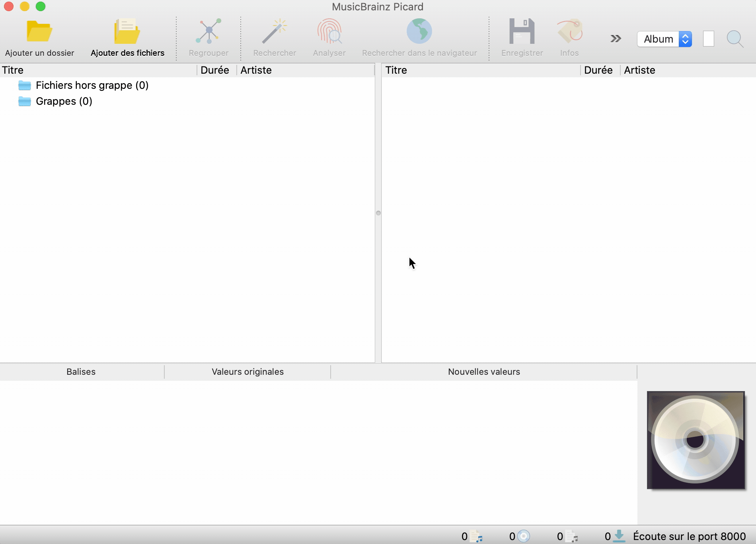Sort left pane by Durée column
The image size is (756, 544).
tap(217, 70)
